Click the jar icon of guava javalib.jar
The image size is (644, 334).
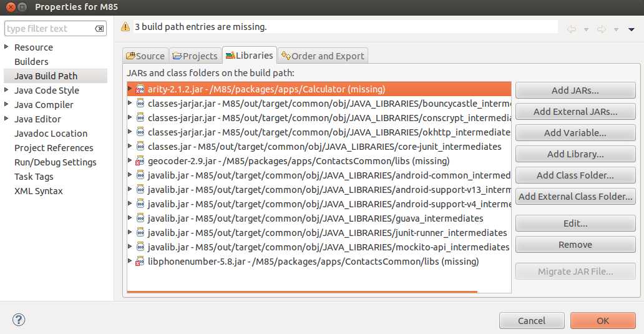click(140, 218)
